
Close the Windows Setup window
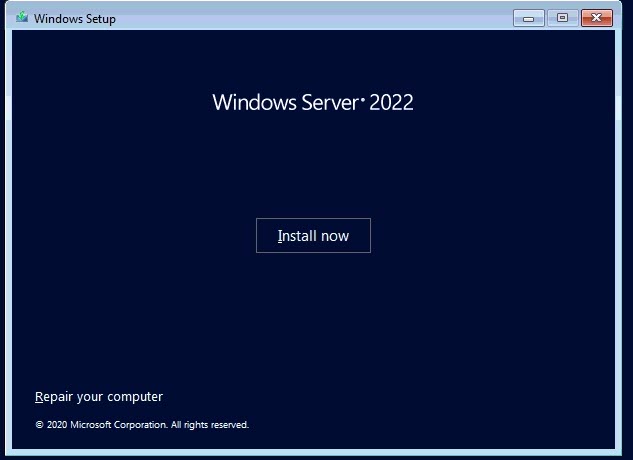coord(597,17)
